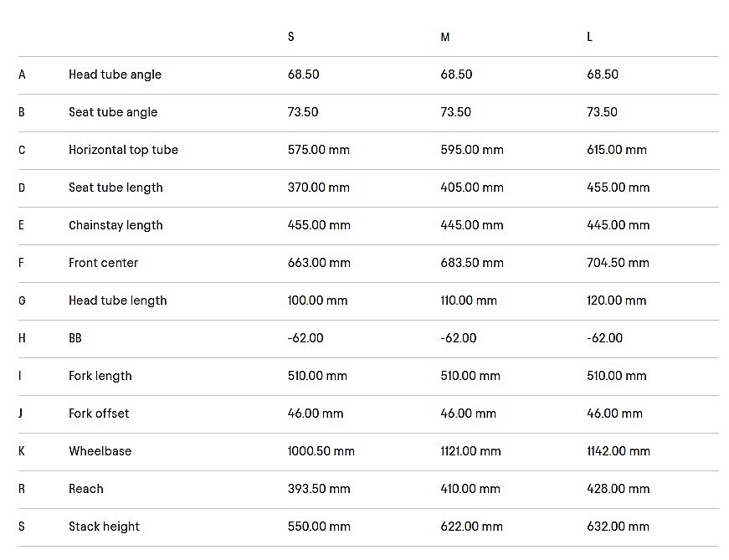Click the Front center row label
Image resolution: width=729 pixels, height=560 pixels.
[103, 263]
